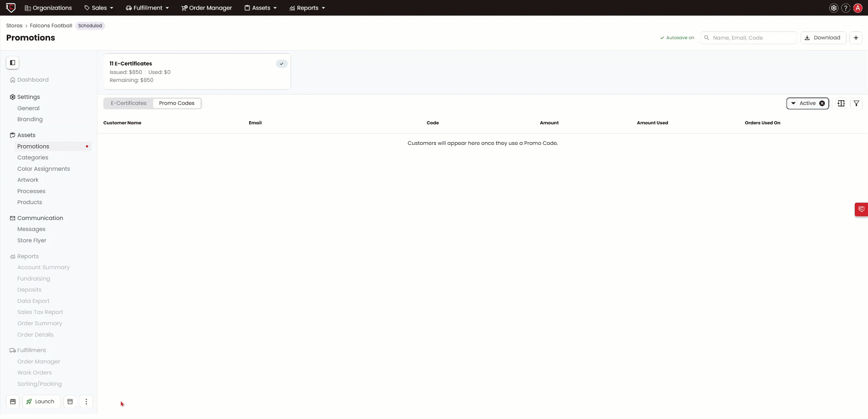Open the Falcons Football breadcrumb link
Screen dimensions: 868x419
pos(51,26)
